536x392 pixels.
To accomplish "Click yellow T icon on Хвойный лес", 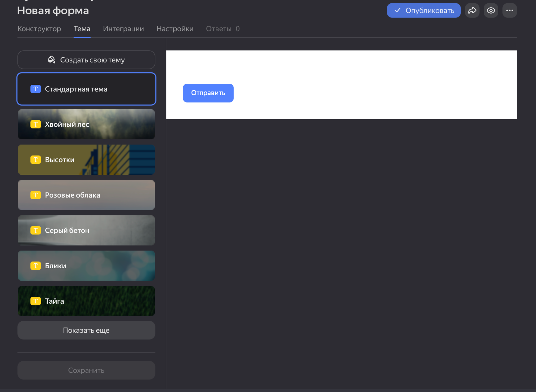I will tap(36, 124).
